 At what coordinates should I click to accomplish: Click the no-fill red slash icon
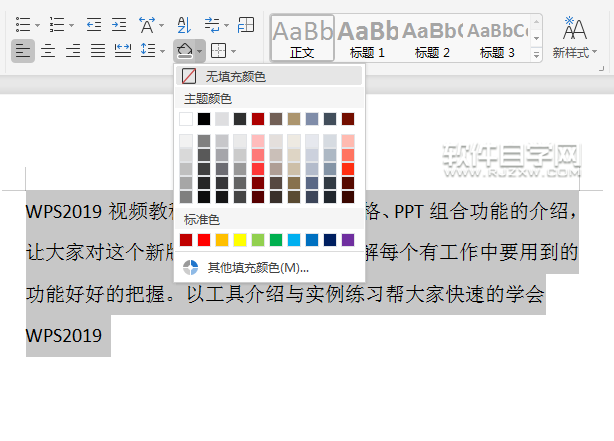[189, 76]
